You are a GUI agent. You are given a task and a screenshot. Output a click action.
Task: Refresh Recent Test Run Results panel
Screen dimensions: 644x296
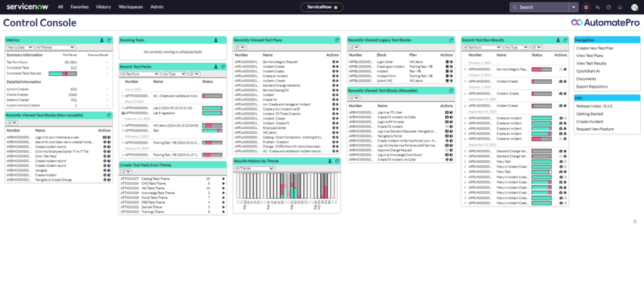(565, 40)
